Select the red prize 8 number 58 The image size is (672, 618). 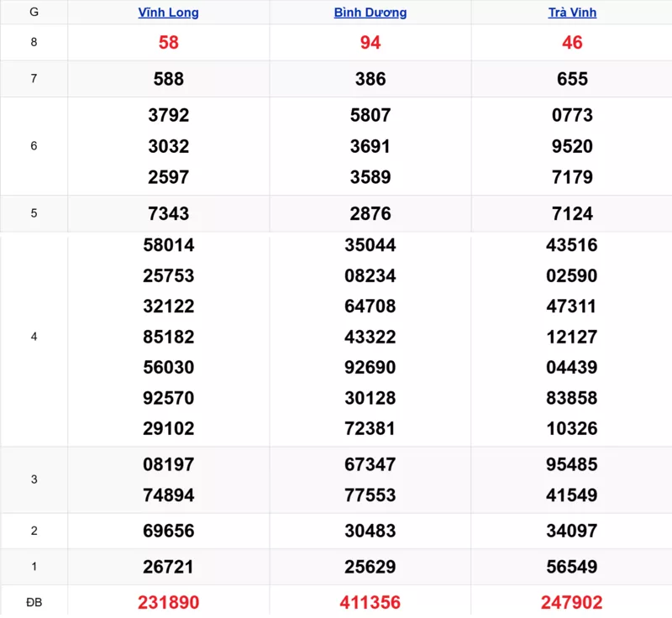pyautogui.click(x=168, y=43)
